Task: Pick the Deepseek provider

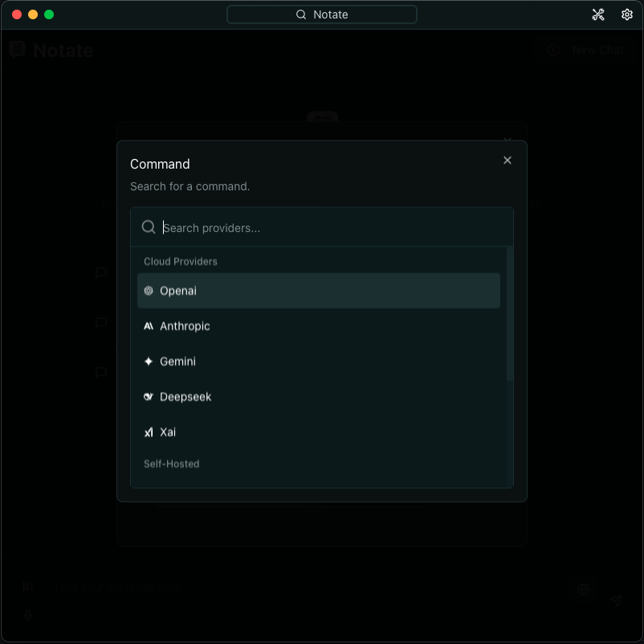Action: tap(318, 397)
